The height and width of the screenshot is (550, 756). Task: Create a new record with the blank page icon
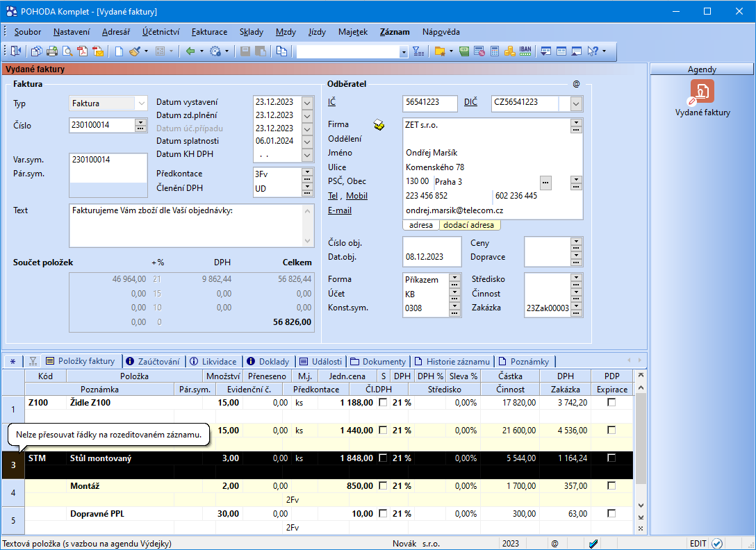(x=119, y=51)
